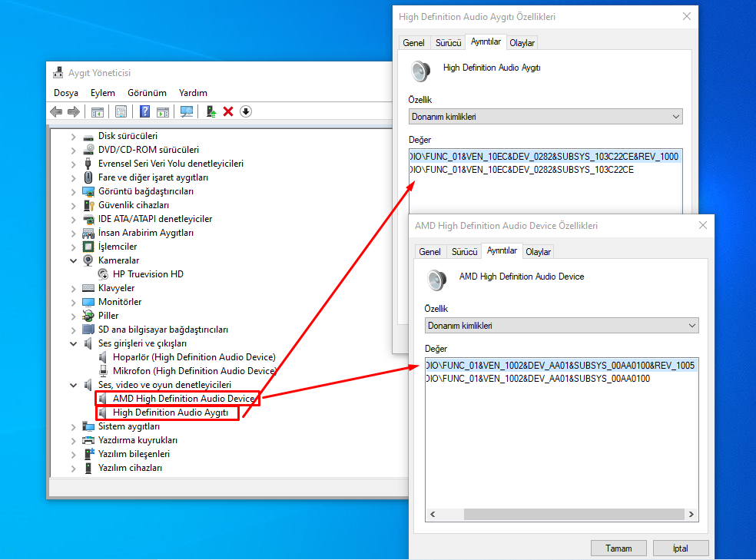Screen dimensions: 756x560
Task: Click the Yazılım bileşenleri puzzle icon
Action: (88, 454)
